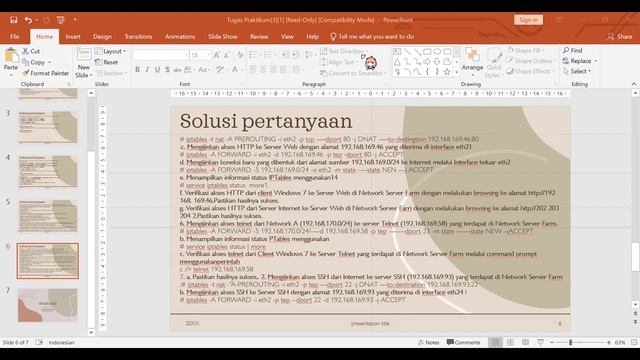This screenshot has width=640, height=360.
Task: Open the Select dropdown
Action: pyautogui.click(x=576, y=71)
